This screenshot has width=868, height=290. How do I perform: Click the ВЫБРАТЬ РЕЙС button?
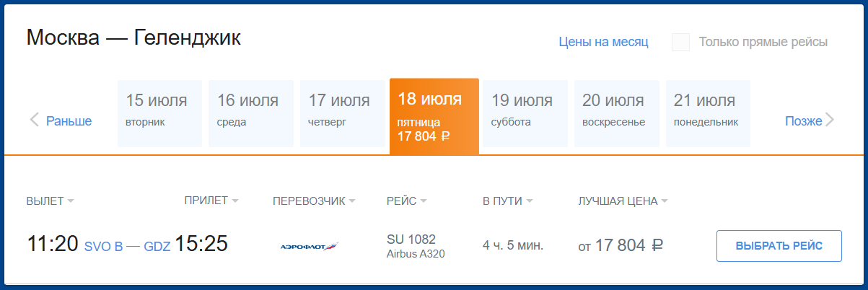click(x=779, y=246)
